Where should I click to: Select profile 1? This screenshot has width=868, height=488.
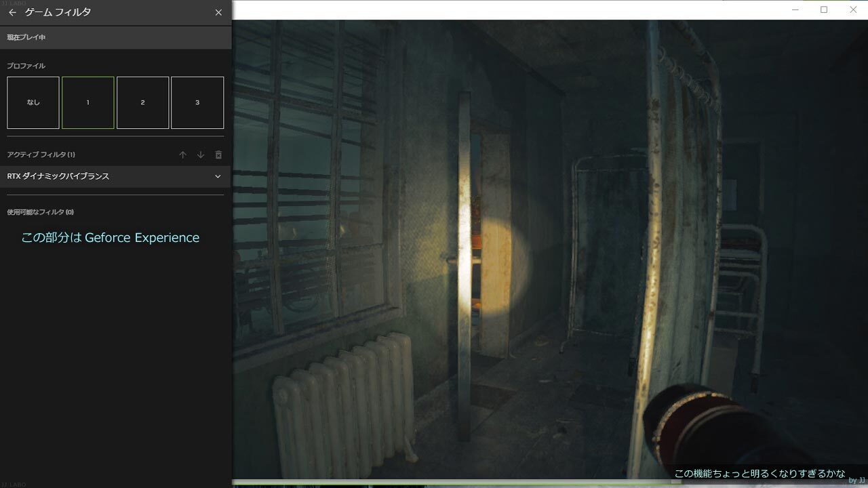click(88, 102)
